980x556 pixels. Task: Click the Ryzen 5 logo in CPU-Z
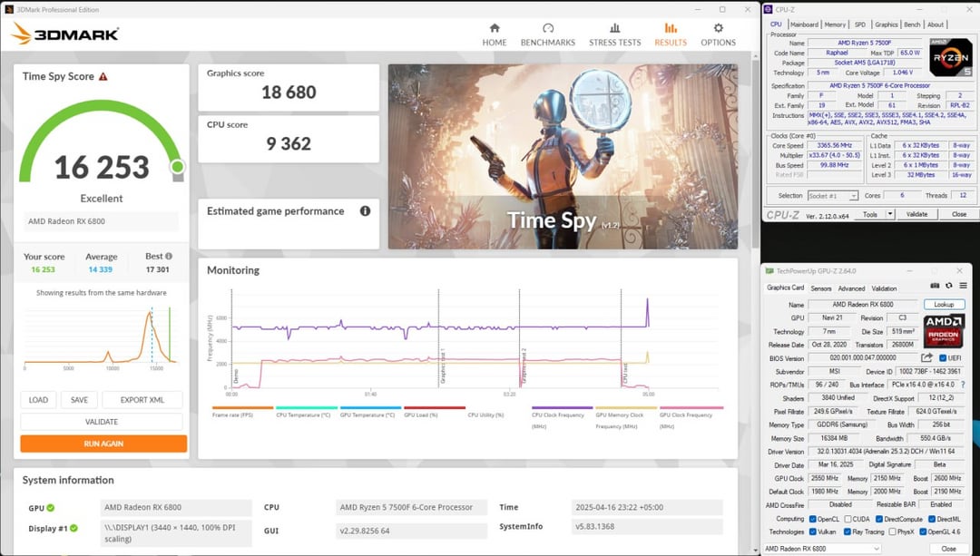pos(951,57)
